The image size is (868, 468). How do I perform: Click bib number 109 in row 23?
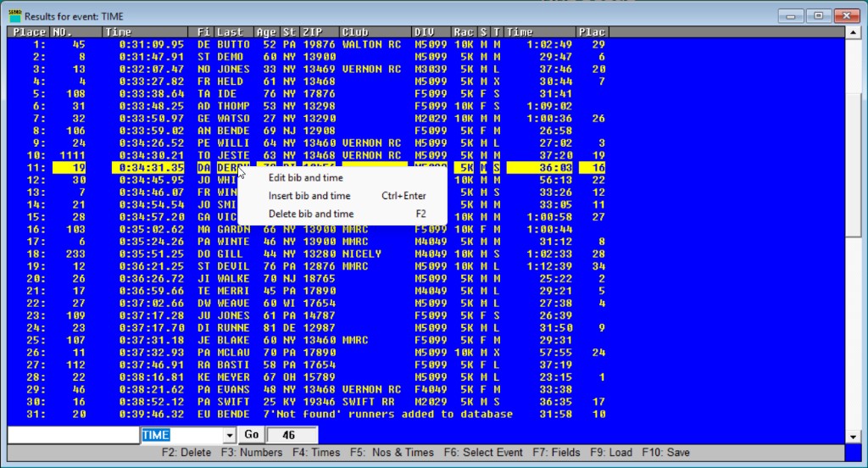tap(75, 315)
